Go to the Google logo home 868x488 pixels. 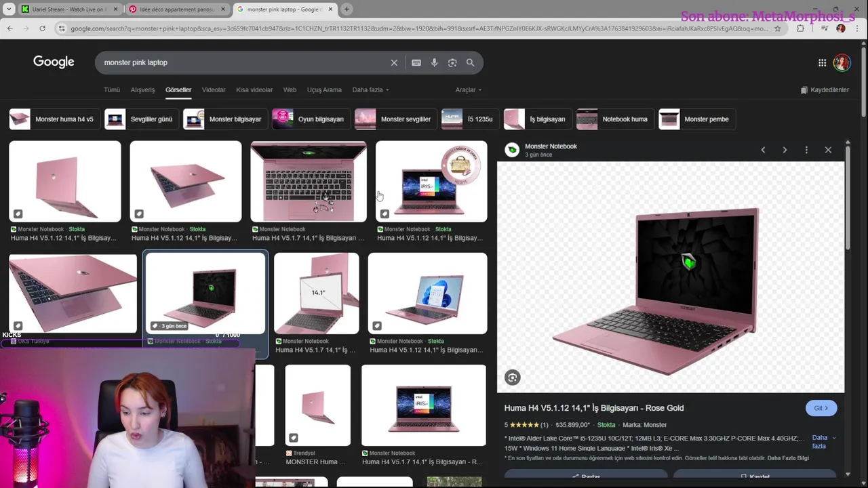click(54, 62)
